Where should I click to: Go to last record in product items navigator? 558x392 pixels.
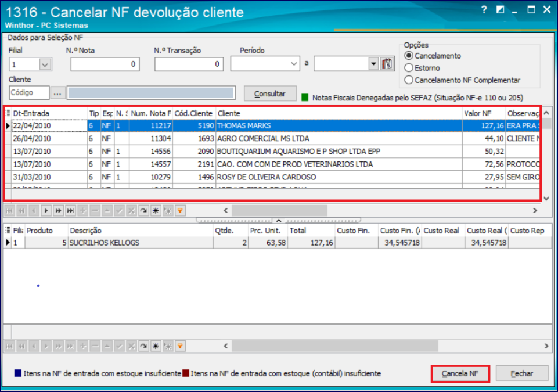click(x=70, y=346)
